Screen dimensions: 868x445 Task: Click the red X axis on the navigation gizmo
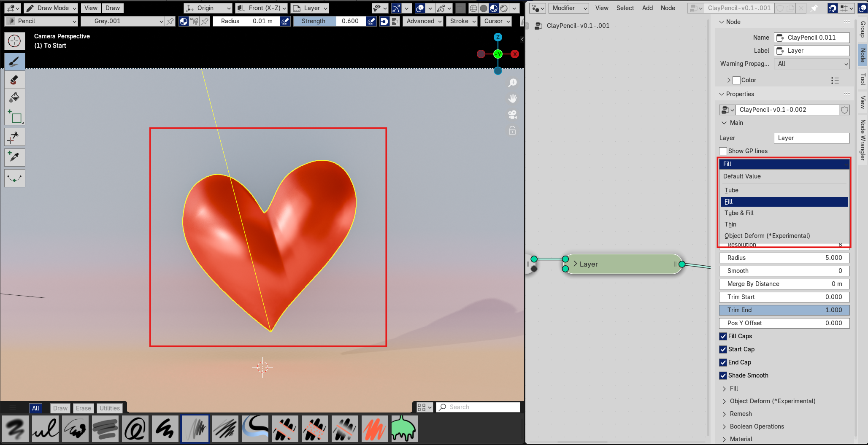click(515, 54)
